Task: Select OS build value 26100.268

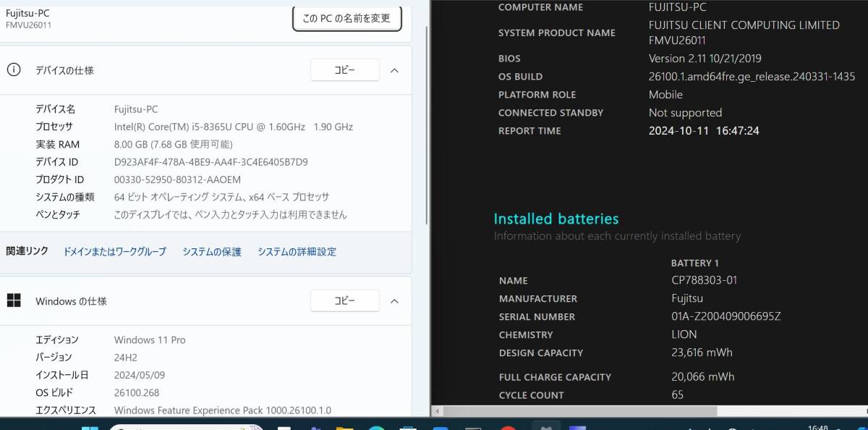Action: pyautogui.click(x=137, y=392)
